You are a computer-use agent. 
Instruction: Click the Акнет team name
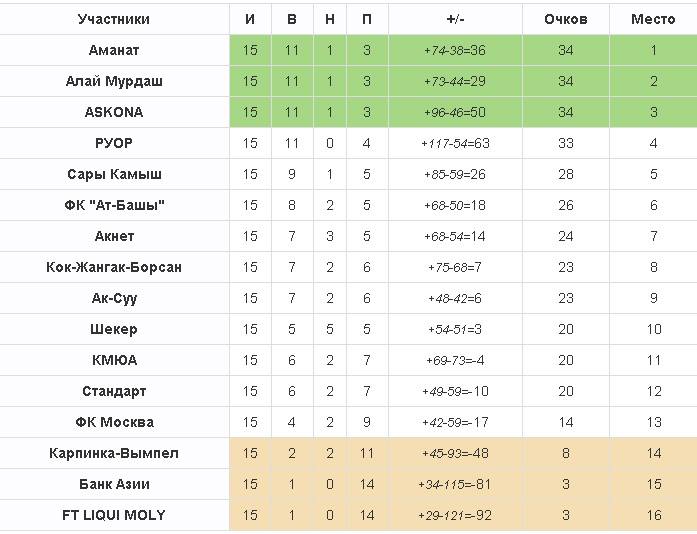click(x=114, y=236)
